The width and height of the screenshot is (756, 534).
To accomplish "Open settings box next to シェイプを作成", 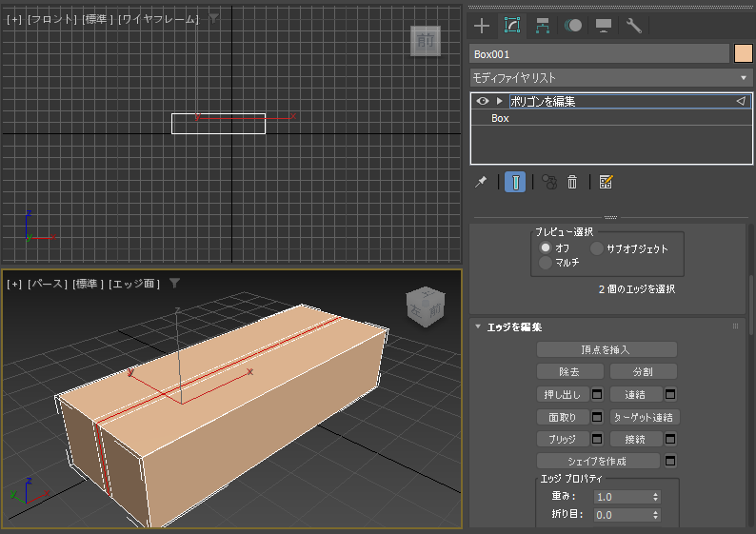I will coord(670,462).
